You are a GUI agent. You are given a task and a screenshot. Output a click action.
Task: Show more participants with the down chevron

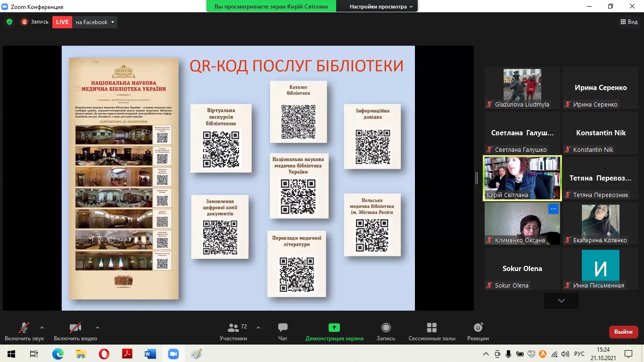561,301
